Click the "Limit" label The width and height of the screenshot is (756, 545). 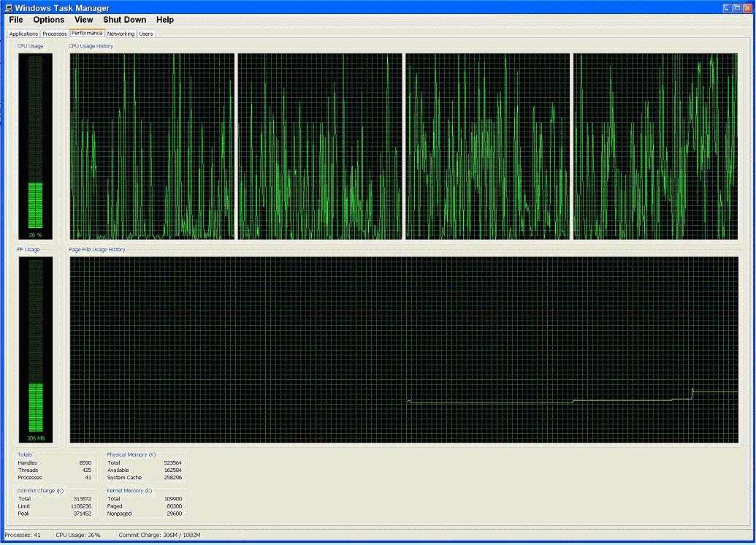[24, 506]
